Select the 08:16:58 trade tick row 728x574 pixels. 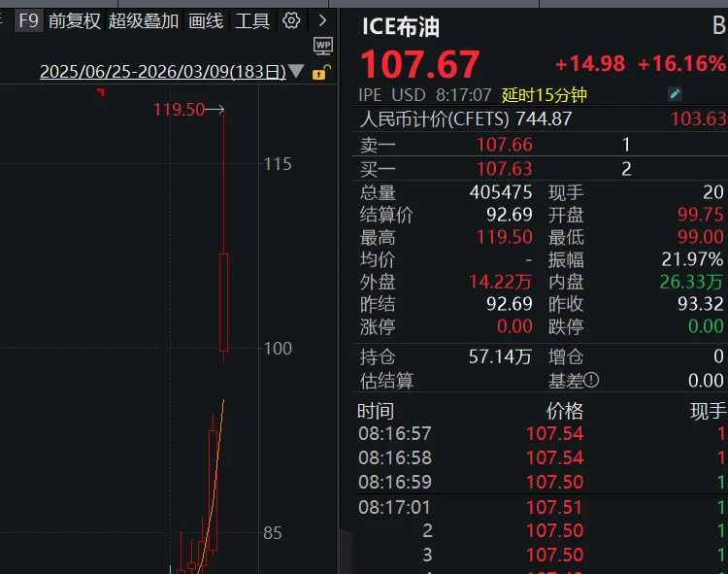pyautogui.click(x=541, y=457)
